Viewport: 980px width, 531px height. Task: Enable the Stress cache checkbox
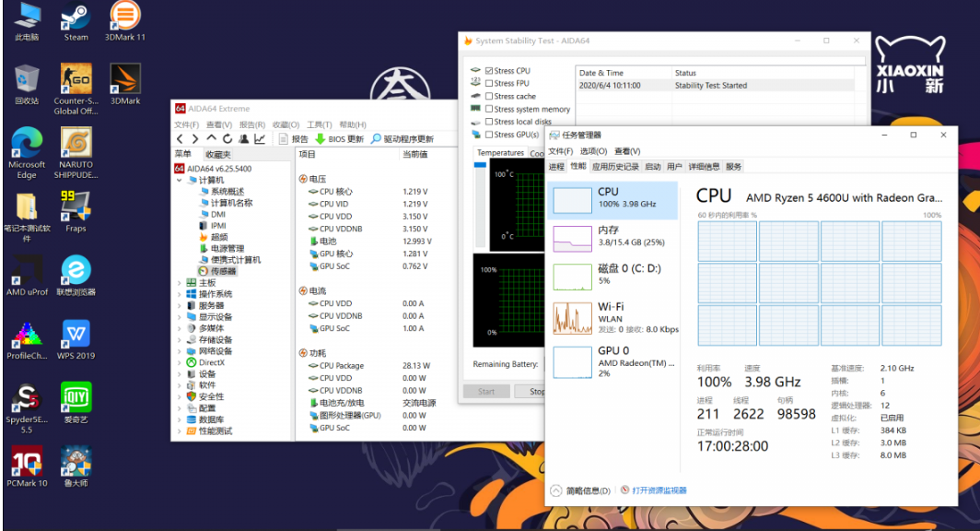pyautogui.click(x=489, y=96)
